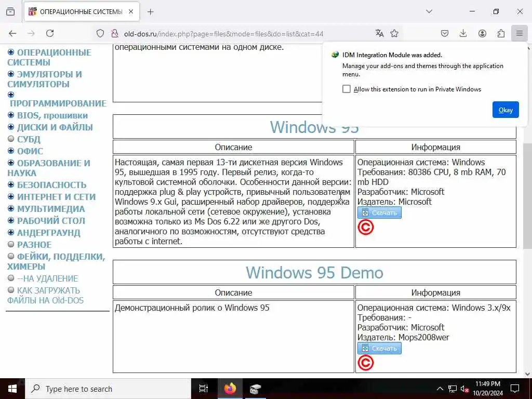The image size is (532, 399).
Task: Open the Windows Start menu
Action: (x=12, y=389)
